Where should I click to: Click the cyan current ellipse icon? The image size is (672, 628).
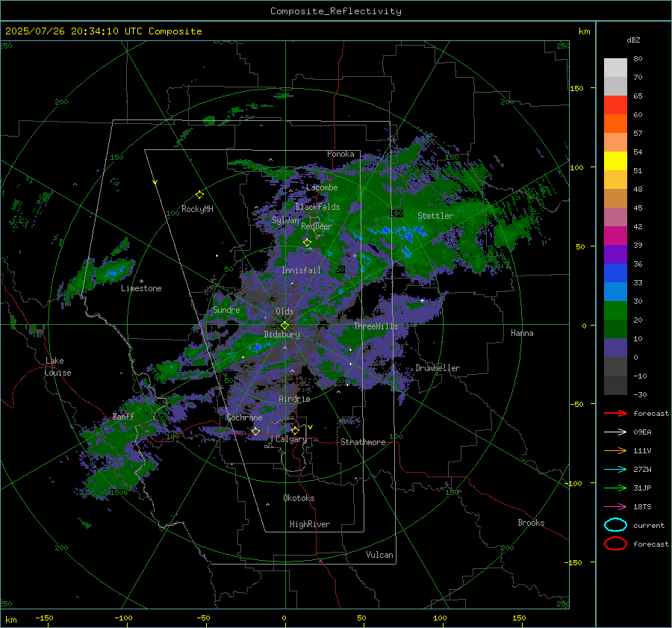(615, 525)
